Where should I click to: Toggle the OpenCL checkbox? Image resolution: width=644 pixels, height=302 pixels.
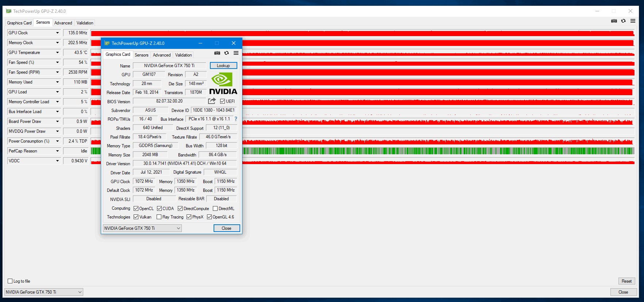136,209
